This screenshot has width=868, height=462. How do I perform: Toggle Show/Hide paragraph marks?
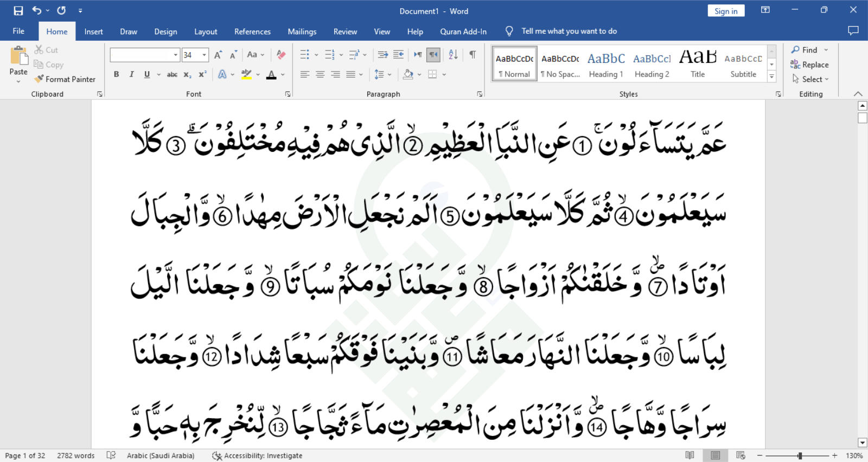473,55
